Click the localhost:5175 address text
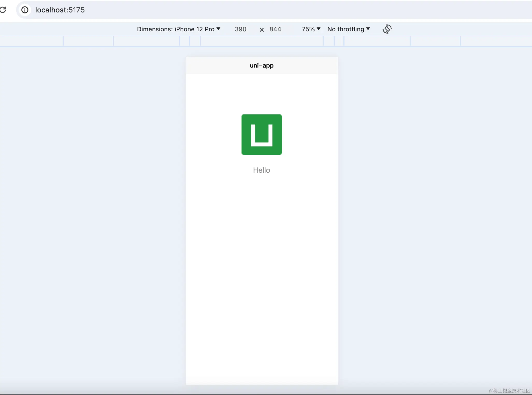Screen dimensions: 532x395 click(60, 10)
